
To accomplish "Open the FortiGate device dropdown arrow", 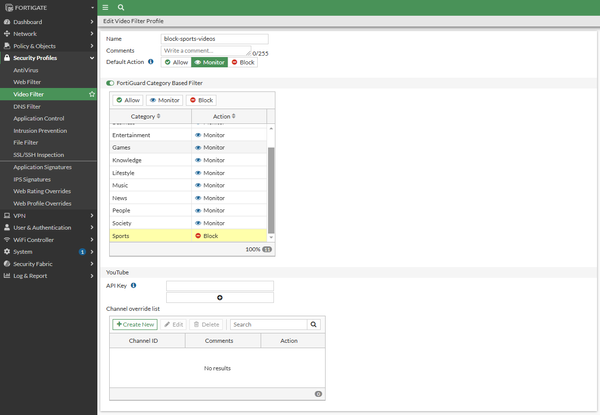I will point(92,8).
